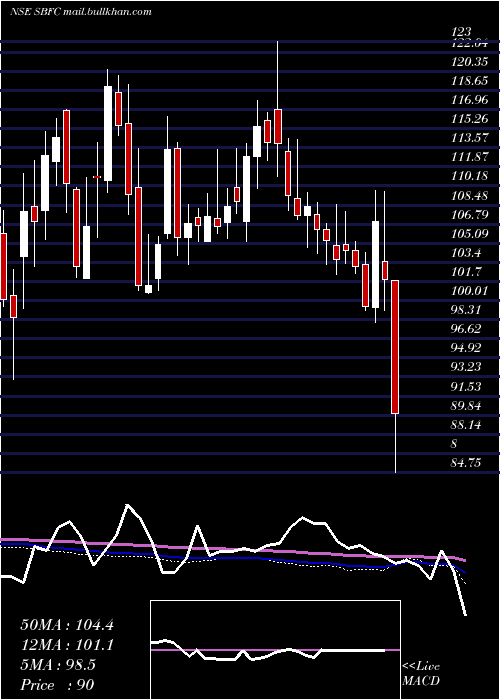Click the MACD inset chart box
The width and height of the screenshot is (500, 700).
tap(275, 650)
